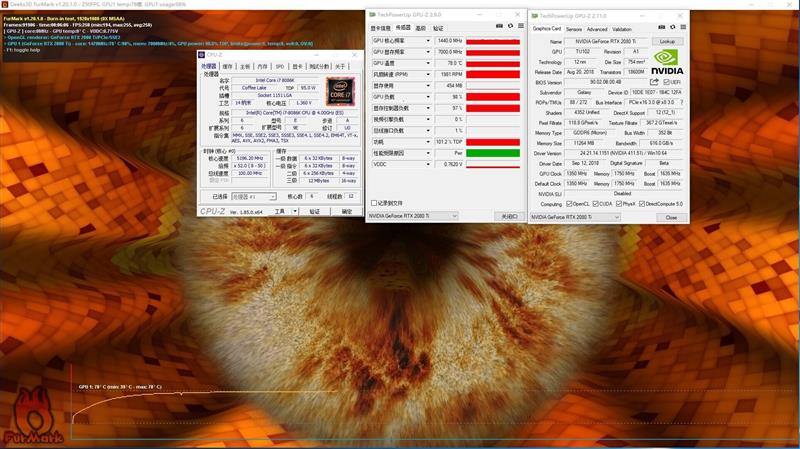
Task: Click the FurMark window title icon
Action: coord(4,4)
